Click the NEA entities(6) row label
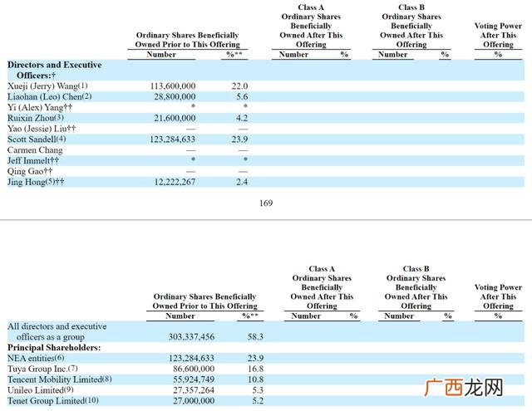Viewport: 532px width, 411px height. (36, 358)
